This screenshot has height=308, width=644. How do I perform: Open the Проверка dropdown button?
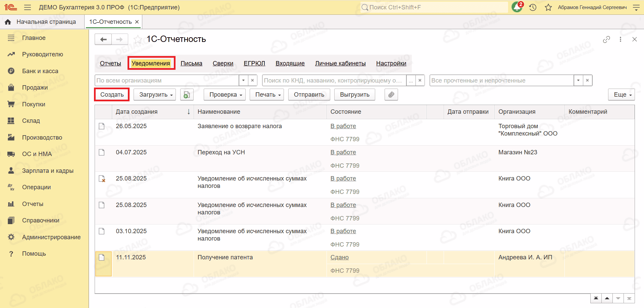(x=225, y=95)
